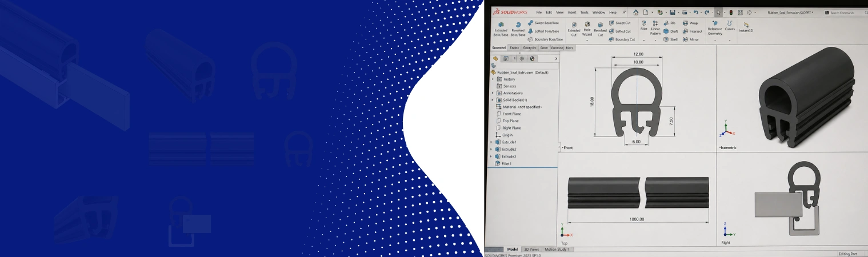Toggle the Select cursor tool
Image resolution: width=868 pixels, height=257 pixels.
point(718,12)
